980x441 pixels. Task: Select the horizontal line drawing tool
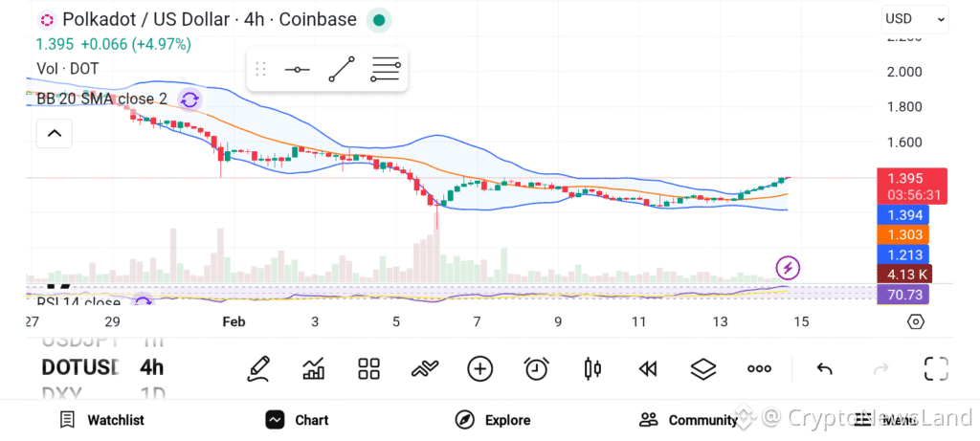point(297,70)
